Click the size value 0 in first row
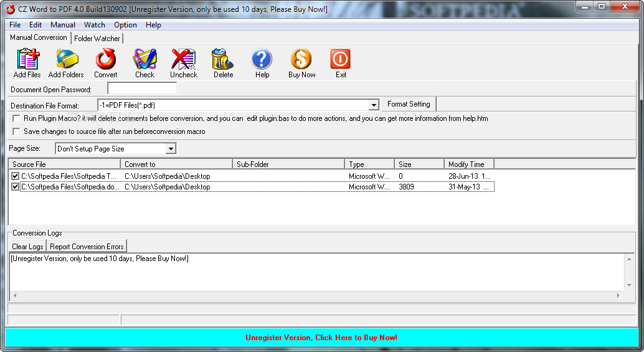Screen dimensions: 644x352 coord(401,176)
